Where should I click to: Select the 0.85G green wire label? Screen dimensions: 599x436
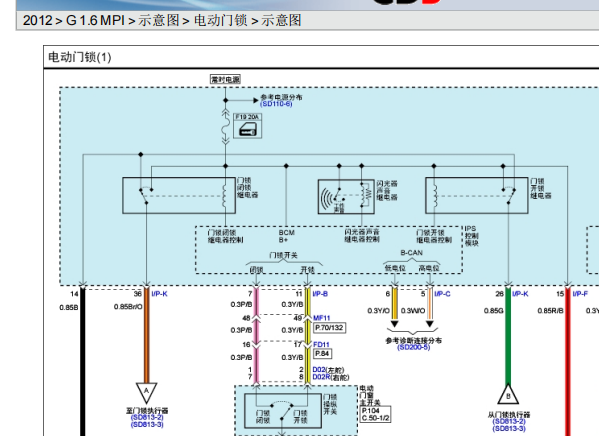(x=494, y=311)
